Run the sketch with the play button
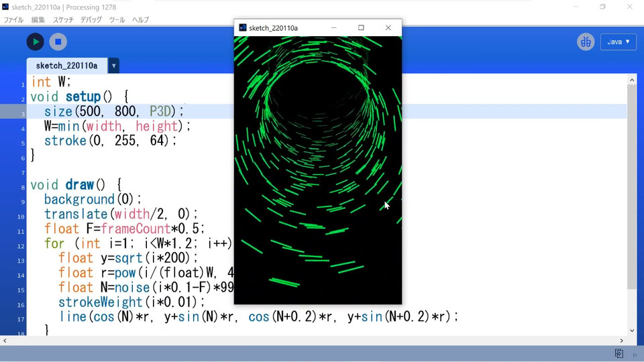The height and width of the screenshot is (362, 644). [x=36, y=42]
